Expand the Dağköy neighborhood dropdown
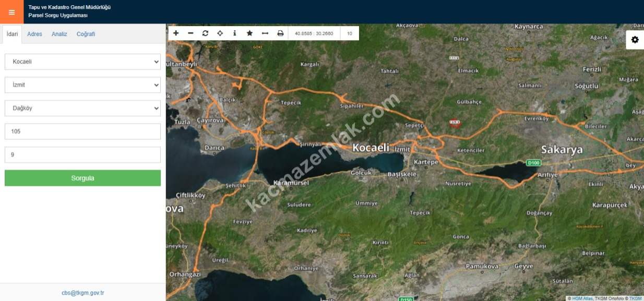The image size is (644, 301). 82,109
